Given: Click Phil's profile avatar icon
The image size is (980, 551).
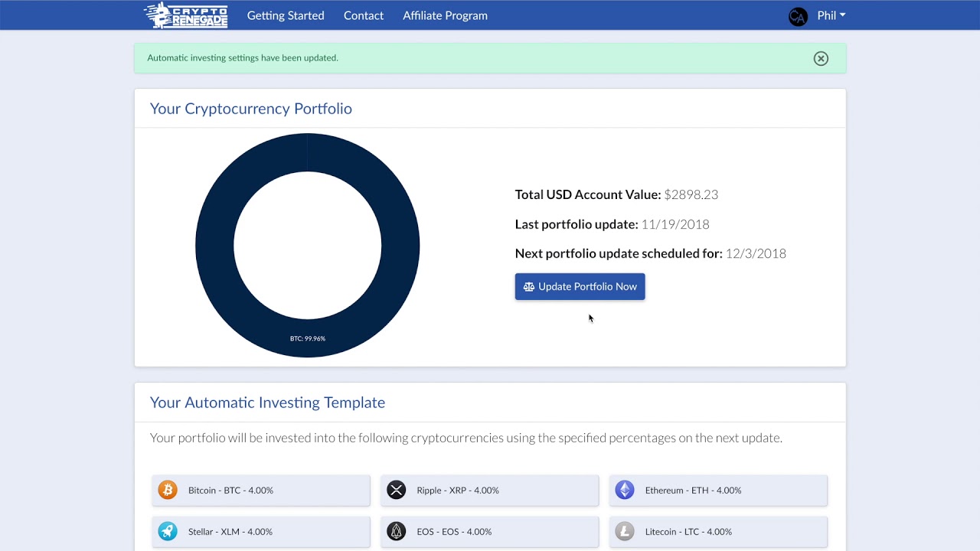Looking at the screenshot, I should [x=798, y=16].
